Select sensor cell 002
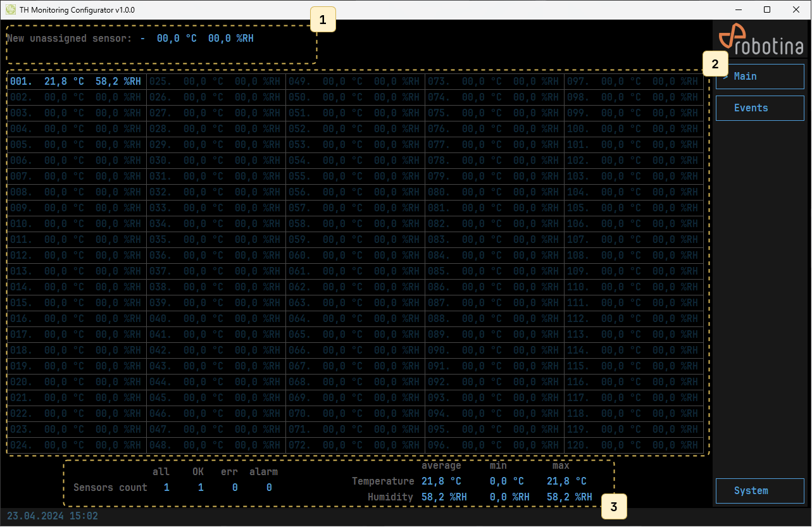The width and height of the screenshot is (812, 527). tap(77, 97)
